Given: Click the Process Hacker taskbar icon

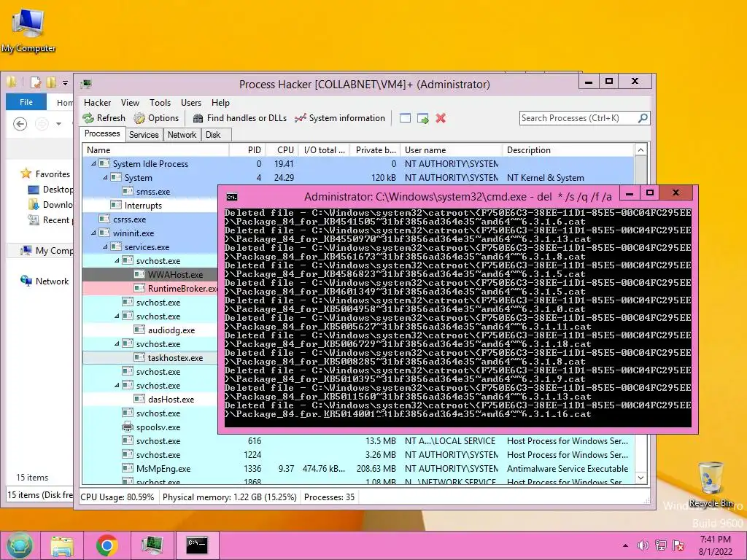Looking at the screenshot, I should coord(152,546).
